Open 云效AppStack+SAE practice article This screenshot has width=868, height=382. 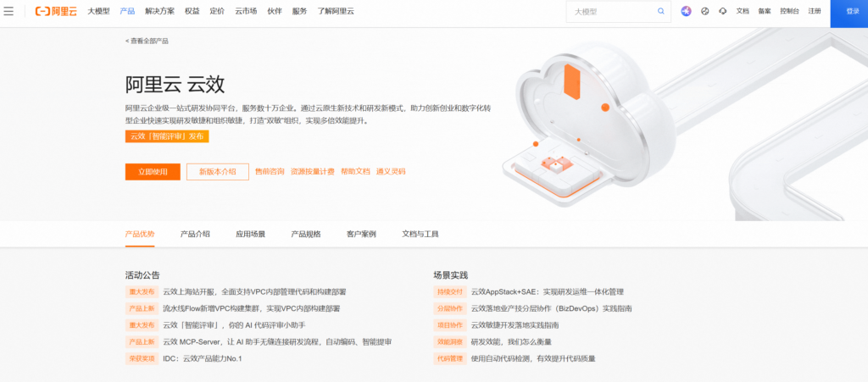(547, 292)
